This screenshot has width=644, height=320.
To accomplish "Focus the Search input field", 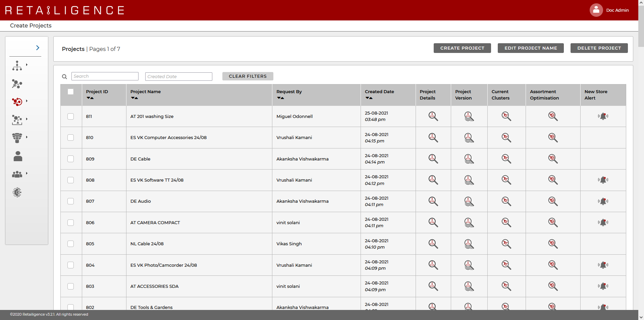I will tap(105, 76).
